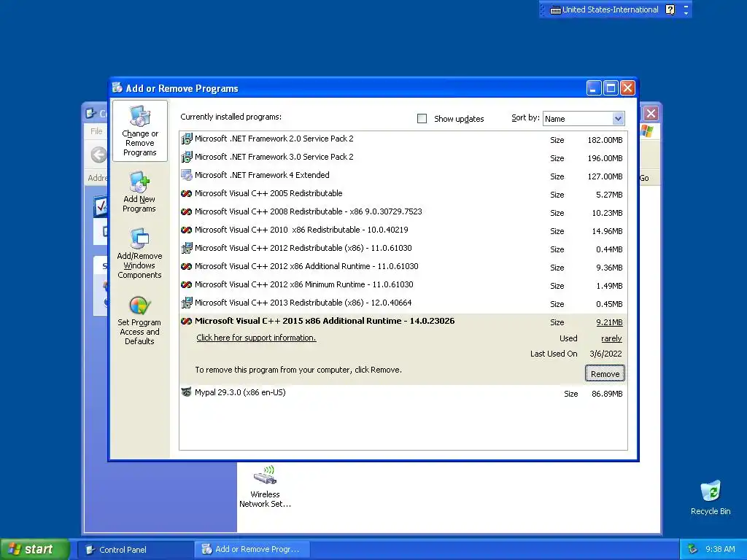Open the Sort by Name dropdown
Screen dimensions: 747x560
click(x=618, y=119)
